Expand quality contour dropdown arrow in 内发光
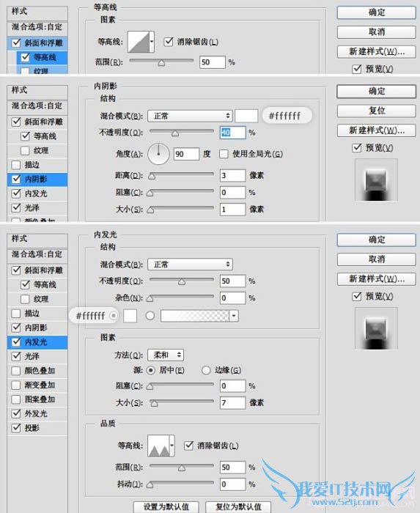This screenshot has height=513, width=420. coord(172,446)
